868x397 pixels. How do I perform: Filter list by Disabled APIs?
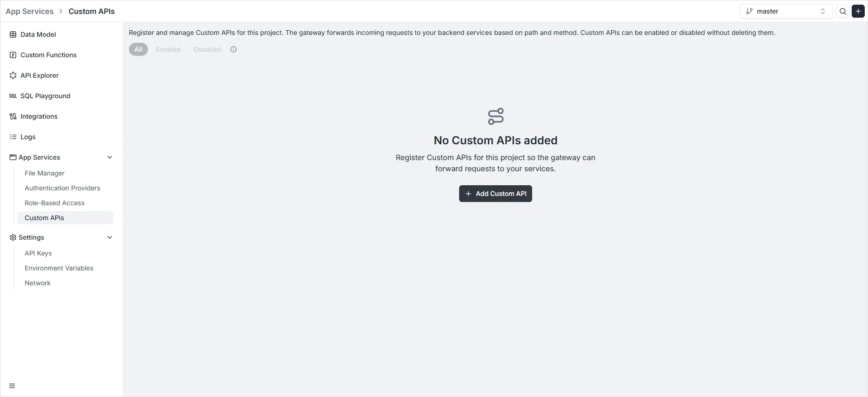point(207,49)
